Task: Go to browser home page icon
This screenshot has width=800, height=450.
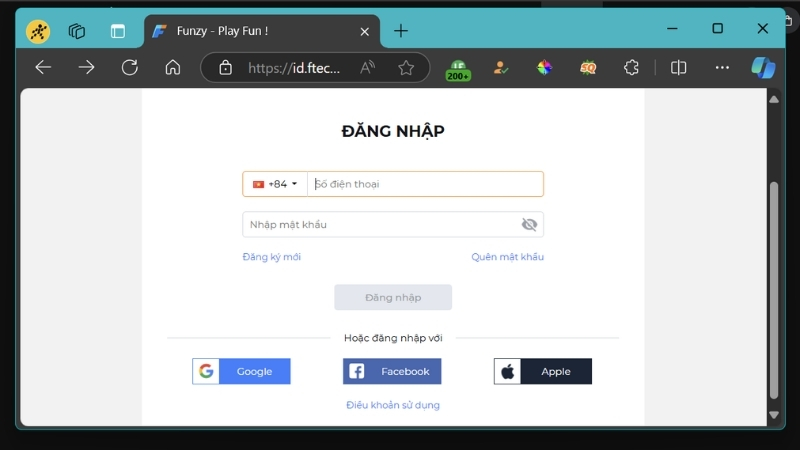Action: pyautogui.click(x=173, y=68)
